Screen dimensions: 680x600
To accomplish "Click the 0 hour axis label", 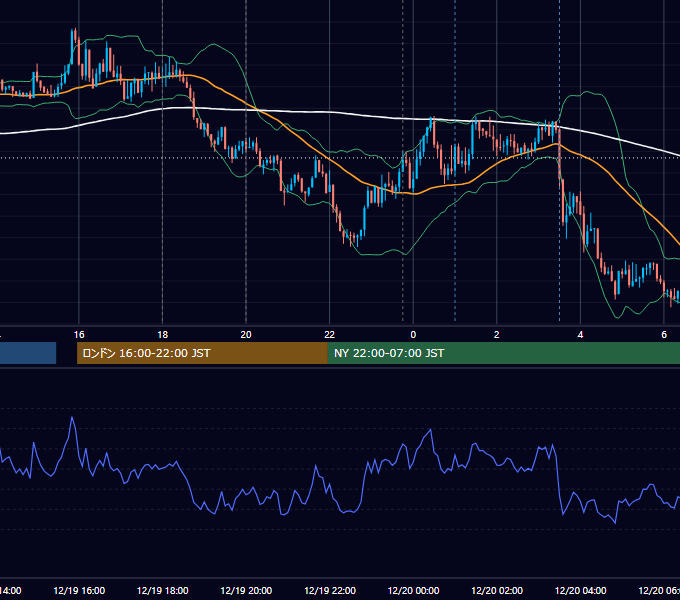I will coord(413,335).
